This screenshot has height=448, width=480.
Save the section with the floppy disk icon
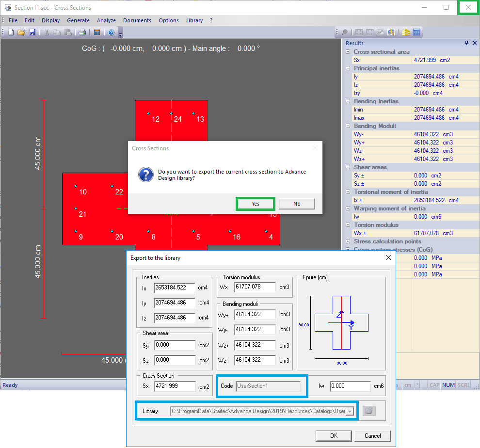(x=32, y=32)
